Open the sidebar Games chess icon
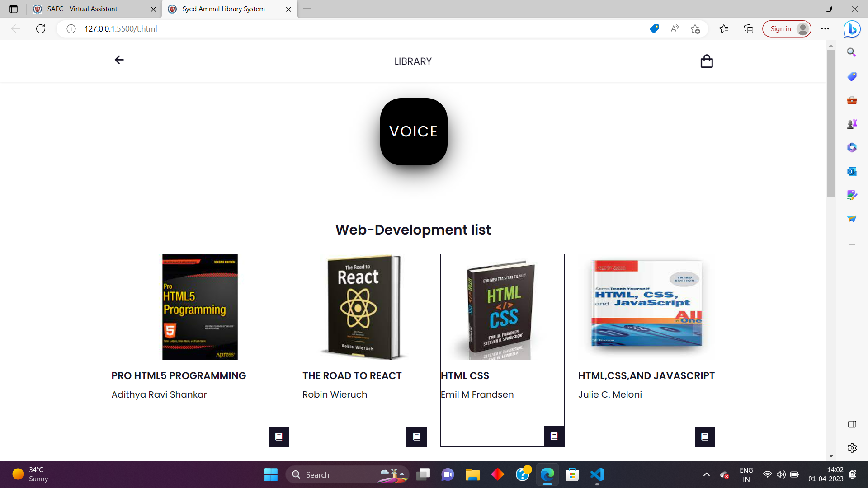Image resolution: width=868 pixels, height=488 pixels. (x=852, y=124)
